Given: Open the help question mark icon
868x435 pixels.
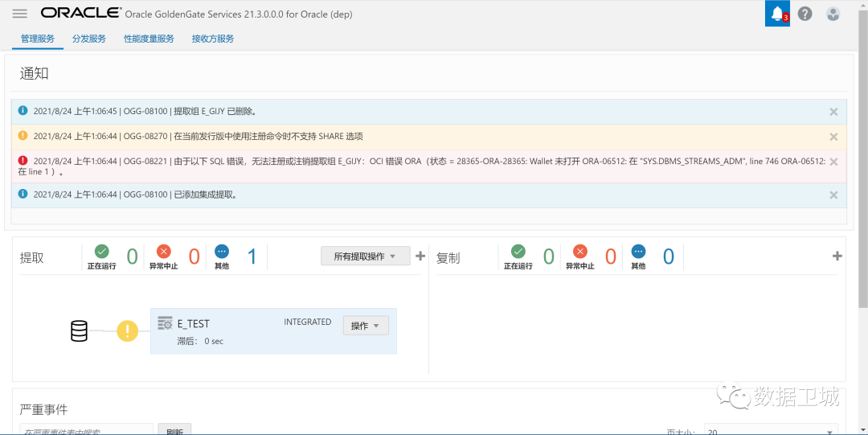Looking at the screenshot, I should (805, 14).
